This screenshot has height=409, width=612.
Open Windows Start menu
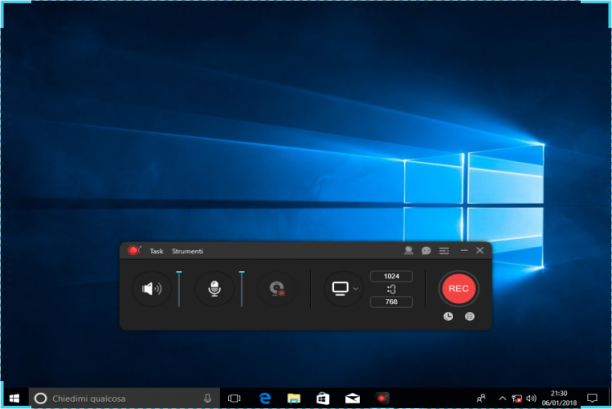14,398
